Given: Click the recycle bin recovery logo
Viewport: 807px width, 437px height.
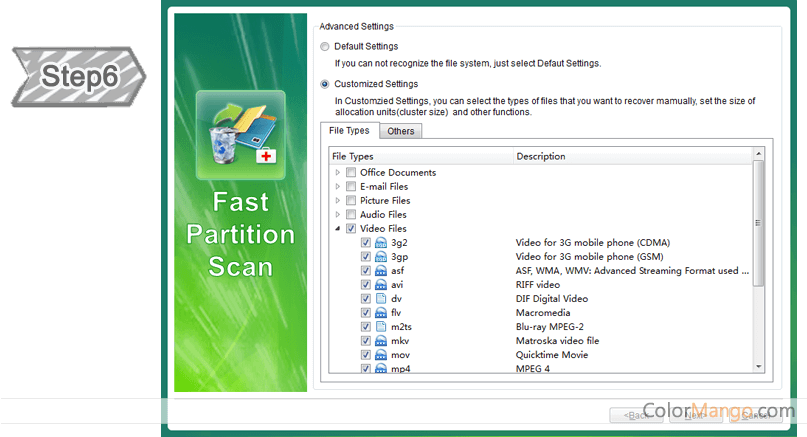Looking at the screenshot, I should 240,131.
